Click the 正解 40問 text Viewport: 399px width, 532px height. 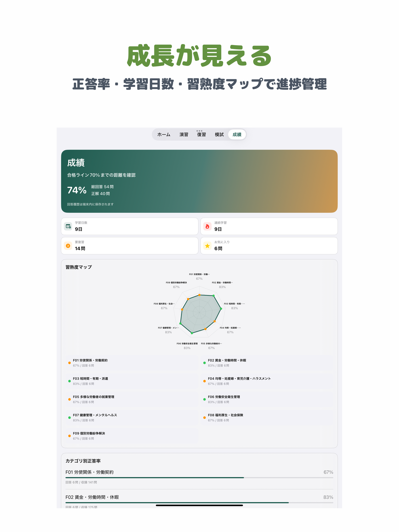(100, 194)
